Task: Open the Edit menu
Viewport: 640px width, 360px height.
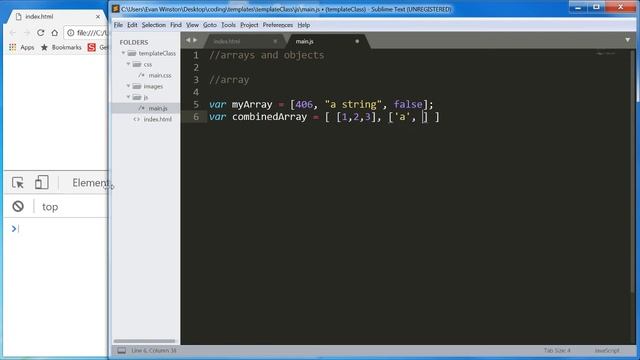Action: point(132,25)
